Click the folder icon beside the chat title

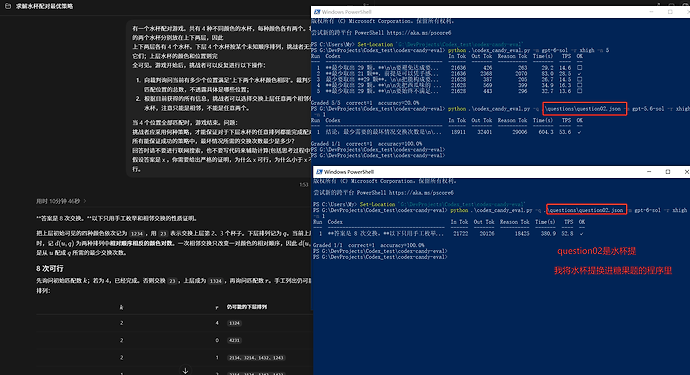(8, 6)
